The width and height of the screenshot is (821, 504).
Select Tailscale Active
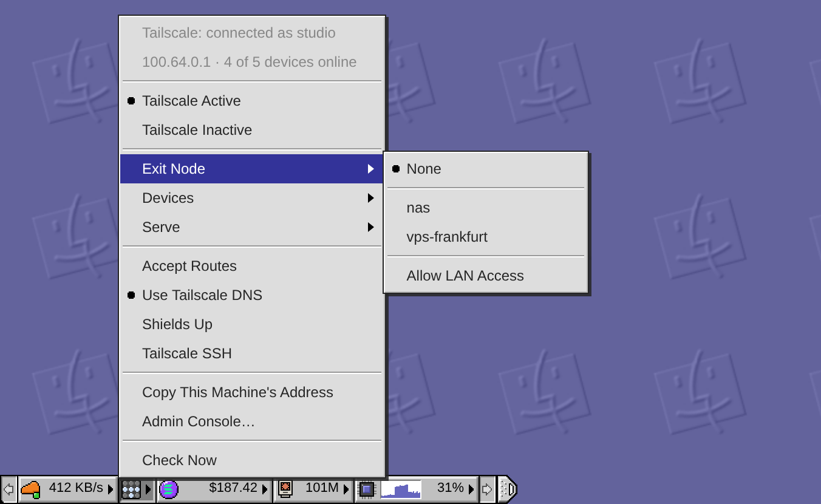(252, 101)
